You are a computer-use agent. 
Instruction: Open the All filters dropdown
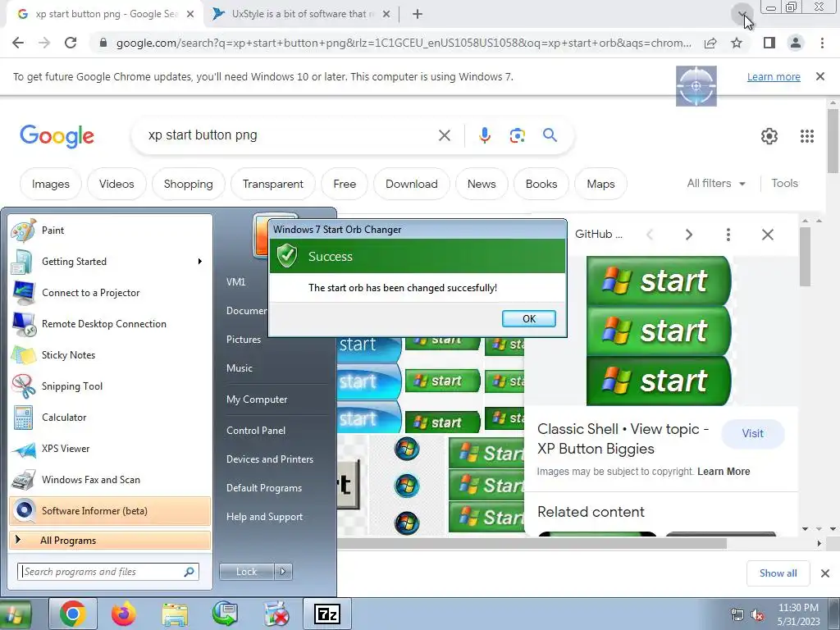coord(716,183)
